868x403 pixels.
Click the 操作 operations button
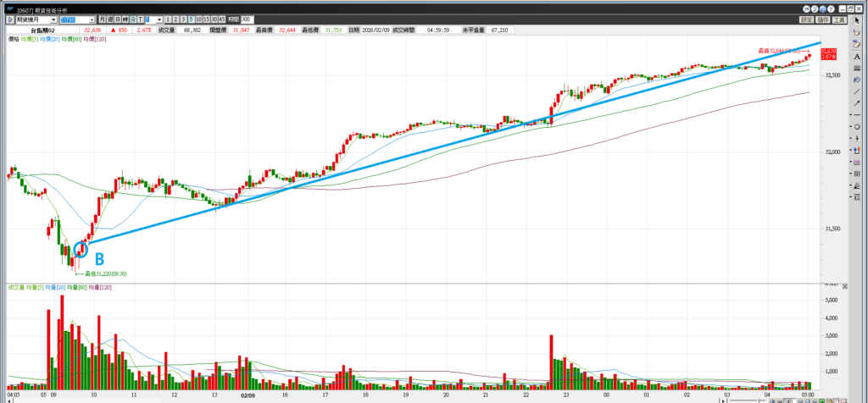pyautogui.click(x=823, y=19)
